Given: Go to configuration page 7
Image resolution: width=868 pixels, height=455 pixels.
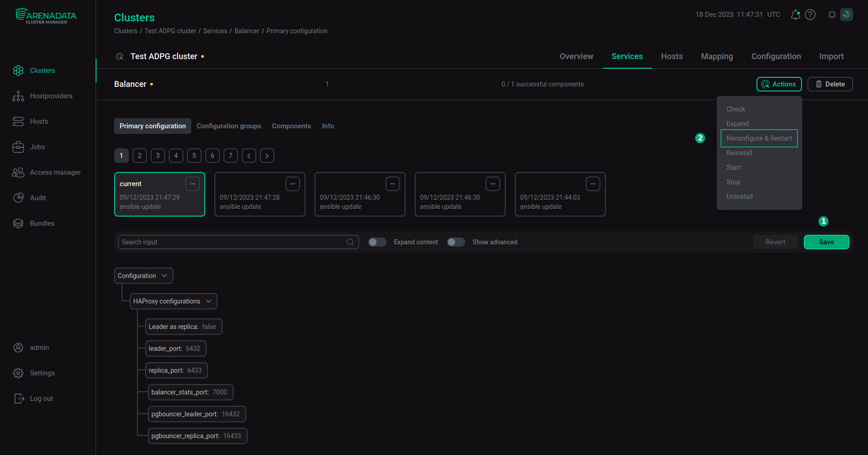Looking at the screenshot, I should (x=231, y=156).
